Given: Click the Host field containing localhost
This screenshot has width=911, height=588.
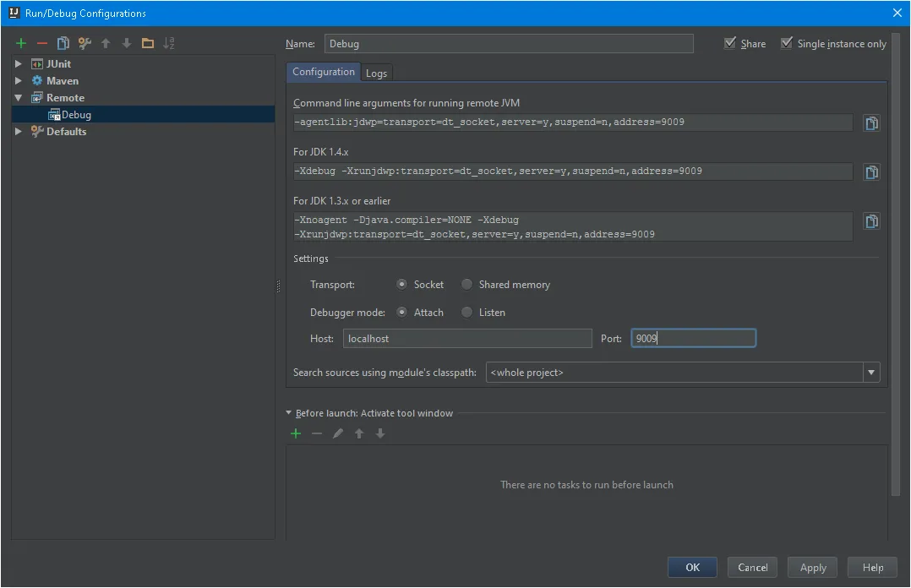Looking at the screenshot, I should coord(467,338).
